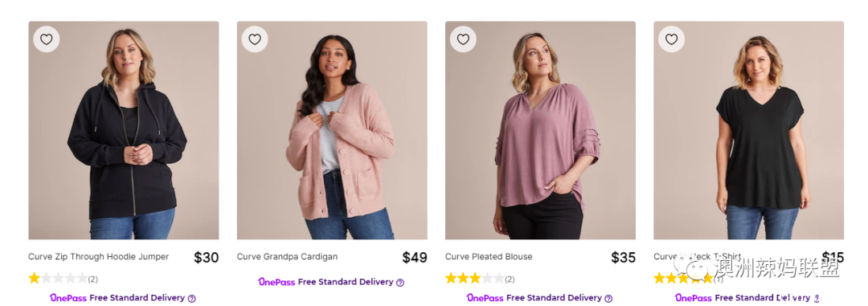Heart the Curve V-Neck T-Shirt

(671, 39)
